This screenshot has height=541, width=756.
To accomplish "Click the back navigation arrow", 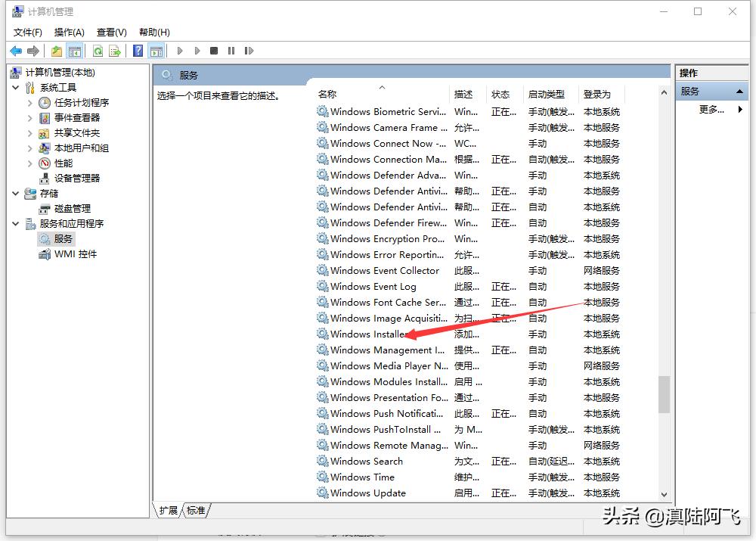I will 15,51.
